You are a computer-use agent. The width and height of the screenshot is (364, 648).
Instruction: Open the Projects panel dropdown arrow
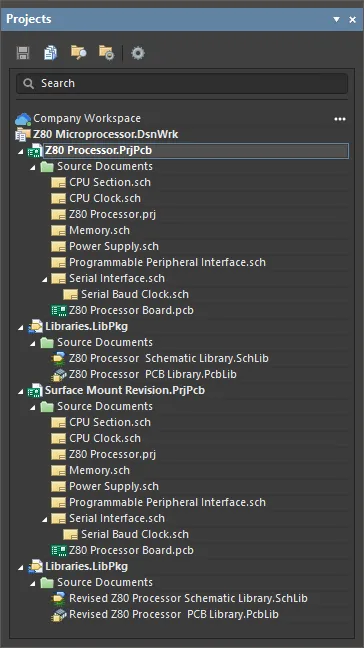coord(336,19)
